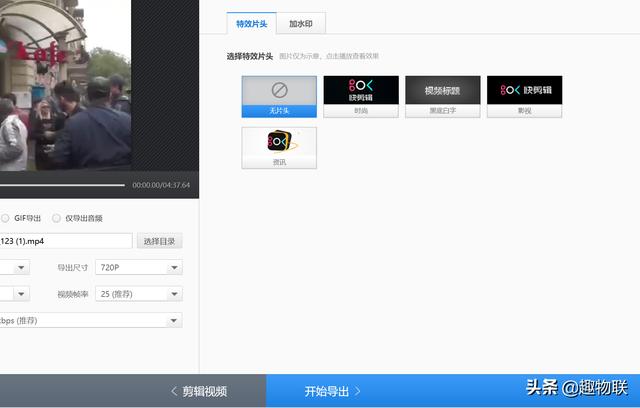Click the 选择目录 button
The image size is (640, 408).
point(160,241)
